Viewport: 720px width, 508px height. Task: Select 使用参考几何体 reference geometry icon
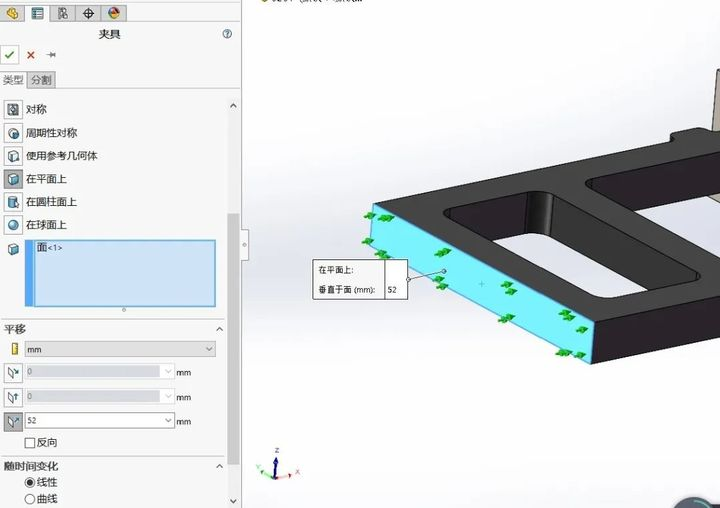tap(14, 156)
